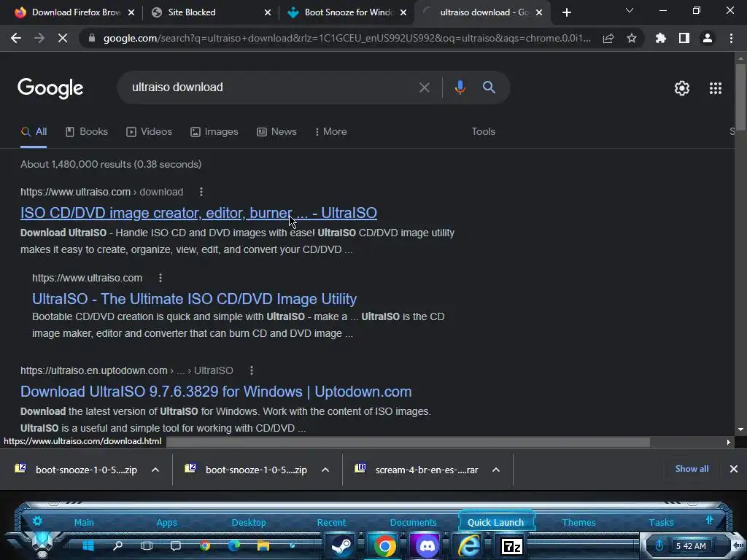The image size is (747, 560).
Task: Click the vertical scrollbar down arrow
Action: tap(740, 429)
